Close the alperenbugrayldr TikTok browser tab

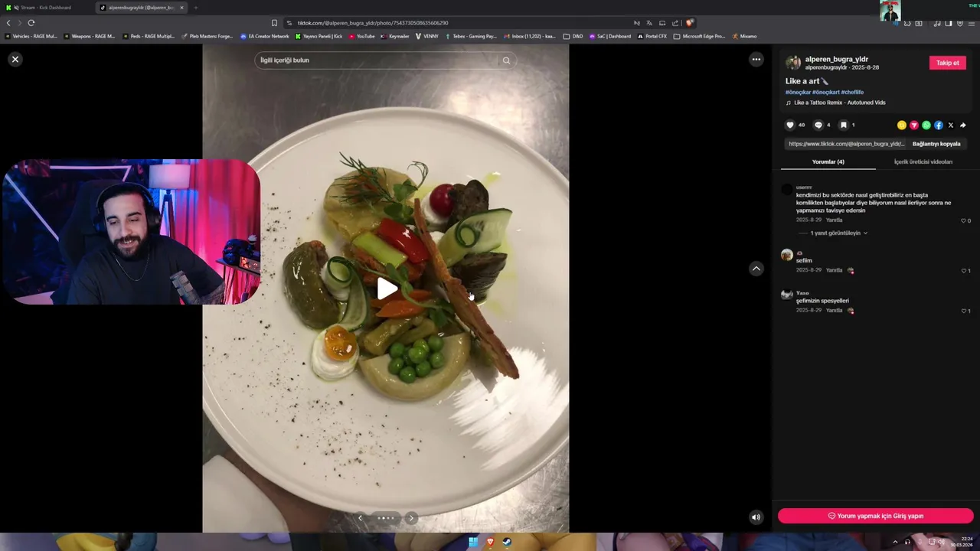click(x=181, y=8)
